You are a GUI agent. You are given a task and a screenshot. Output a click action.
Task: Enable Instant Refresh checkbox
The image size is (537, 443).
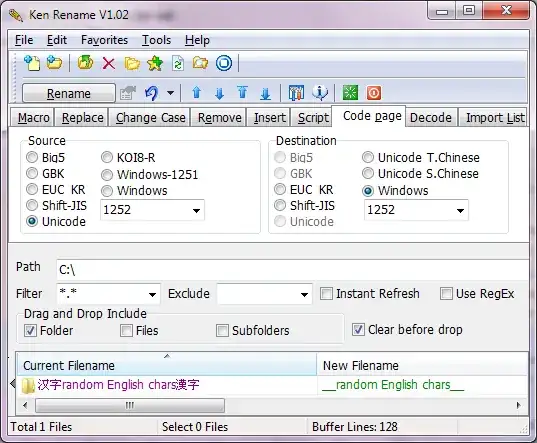click(326, 293)
